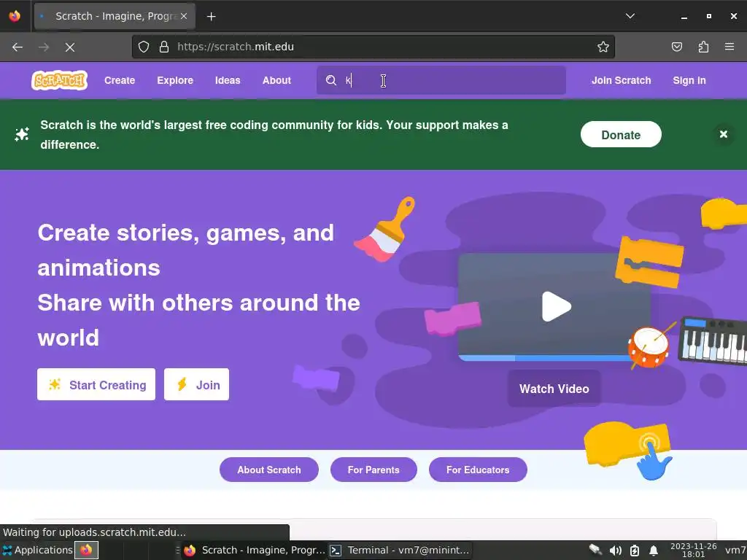Expand the list all tabs chevron
Screen dimensions: 747x560
(630, 16)
